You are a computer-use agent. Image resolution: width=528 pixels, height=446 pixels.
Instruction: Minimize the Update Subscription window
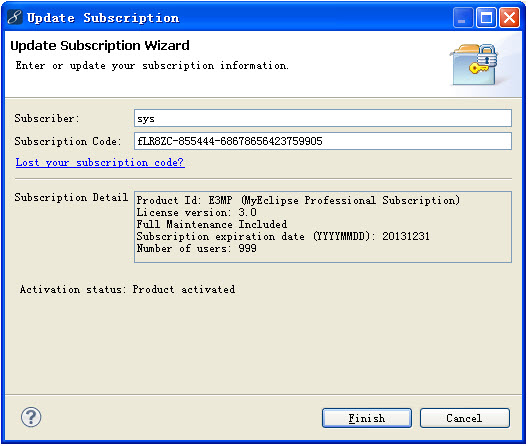pyautogui.click(x=463, y=18)
